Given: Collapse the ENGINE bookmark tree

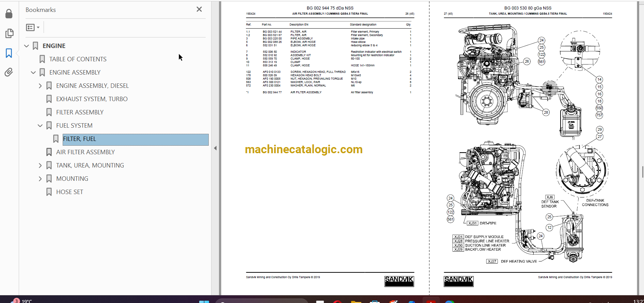Looking at the screenshot, I should pyautogui.click(x=27, y=46).
